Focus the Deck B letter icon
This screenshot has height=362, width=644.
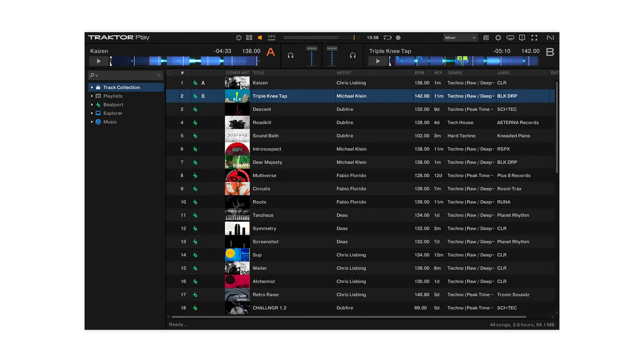tap(550, 52)
